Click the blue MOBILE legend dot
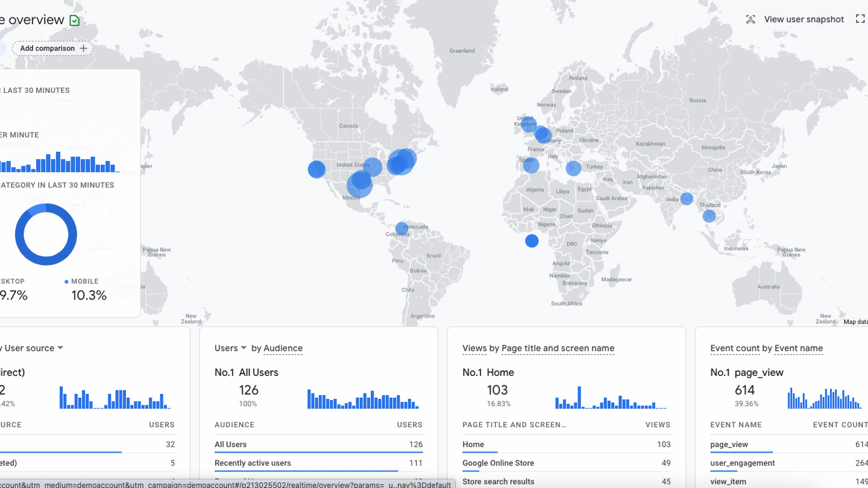This screenshot has width=868, height=488. [x=66, y=281]
